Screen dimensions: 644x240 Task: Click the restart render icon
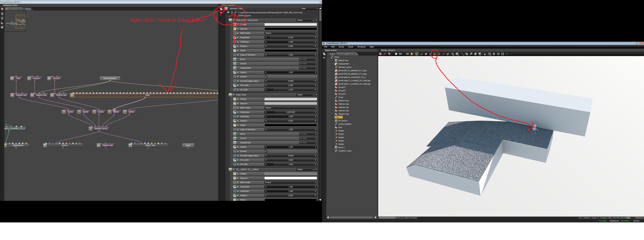(x=400, y=54)
